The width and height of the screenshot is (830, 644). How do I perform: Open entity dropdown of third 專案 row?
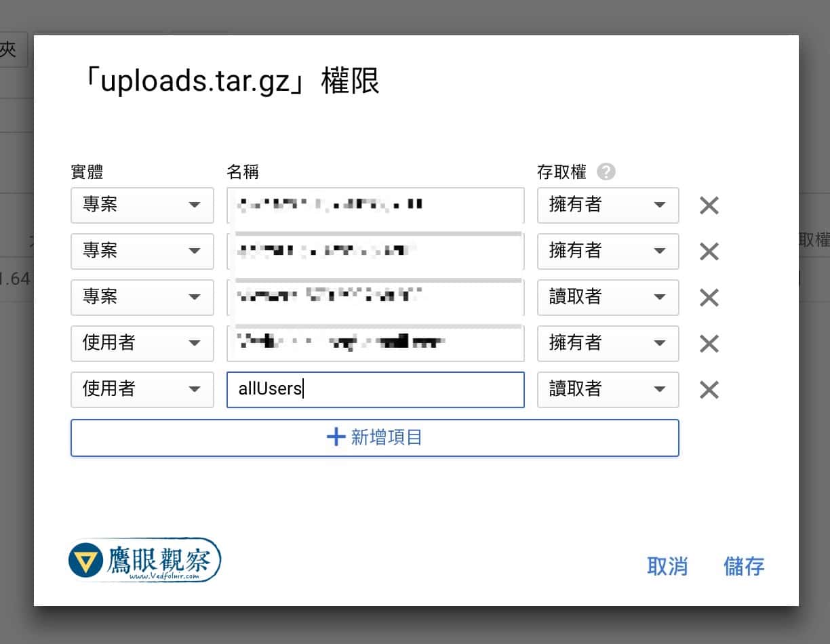[142, 298]
